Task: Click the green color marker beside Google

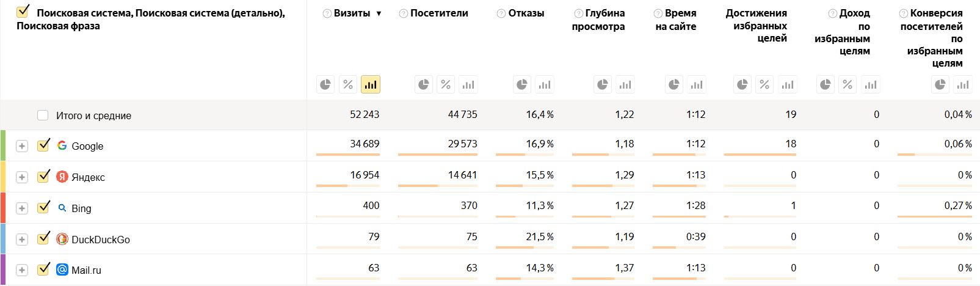Action: click(x=3, y=145)
